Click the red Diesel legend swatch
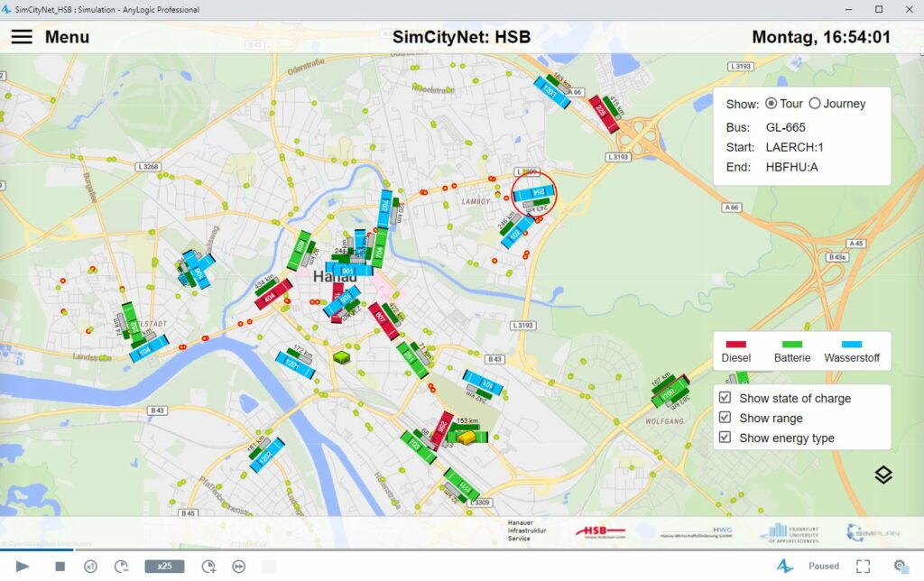Viewport: 924px width, 581px height. tap(736, 344)
